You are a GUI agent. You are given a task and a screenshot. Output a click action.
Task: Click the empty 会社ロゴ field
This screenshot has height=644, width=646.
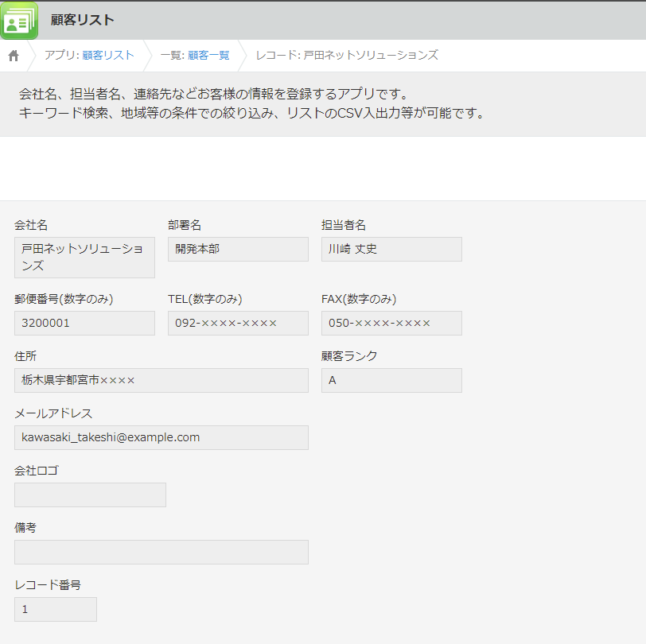tap(90, 495)
